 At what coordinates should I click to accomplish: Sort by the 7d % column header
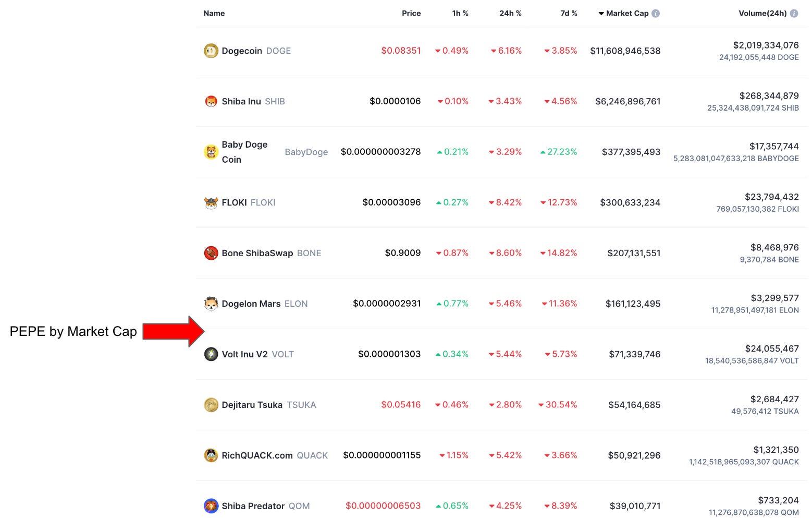[569, 13]
